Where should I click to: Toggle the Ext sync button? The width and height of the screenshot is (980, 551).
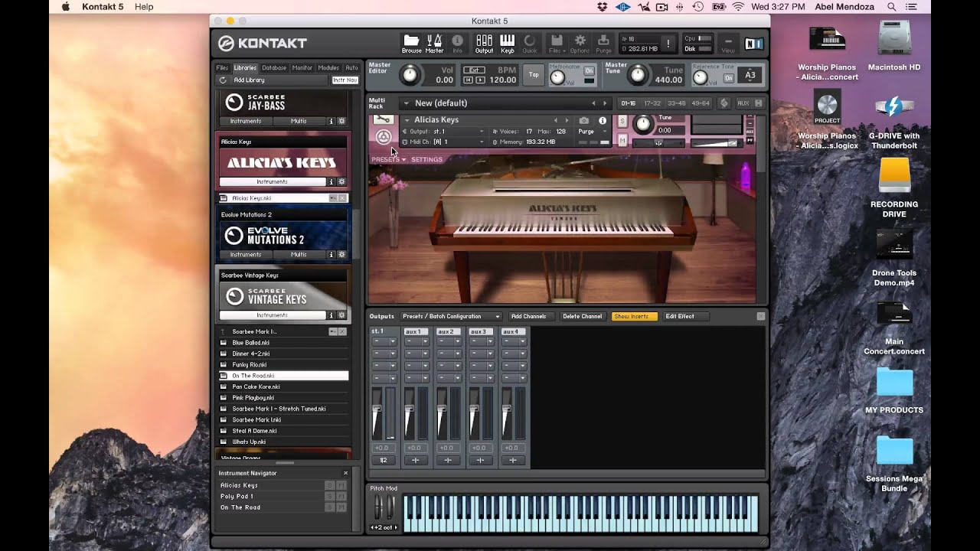[x=475, y=70]
